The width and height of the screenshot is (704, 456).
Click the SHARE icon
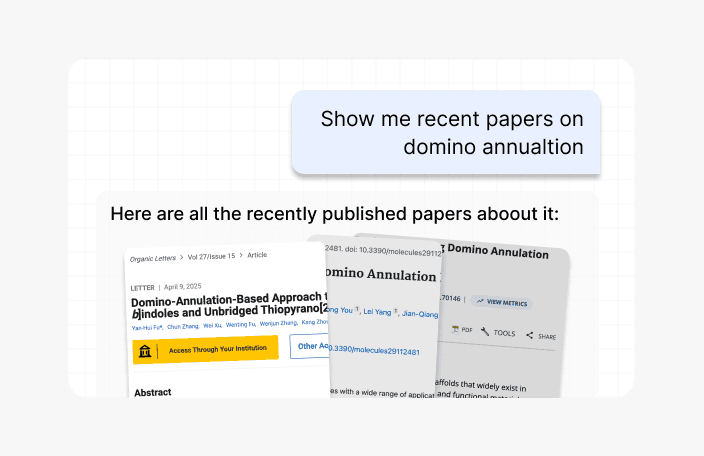(x=530, y=335)
